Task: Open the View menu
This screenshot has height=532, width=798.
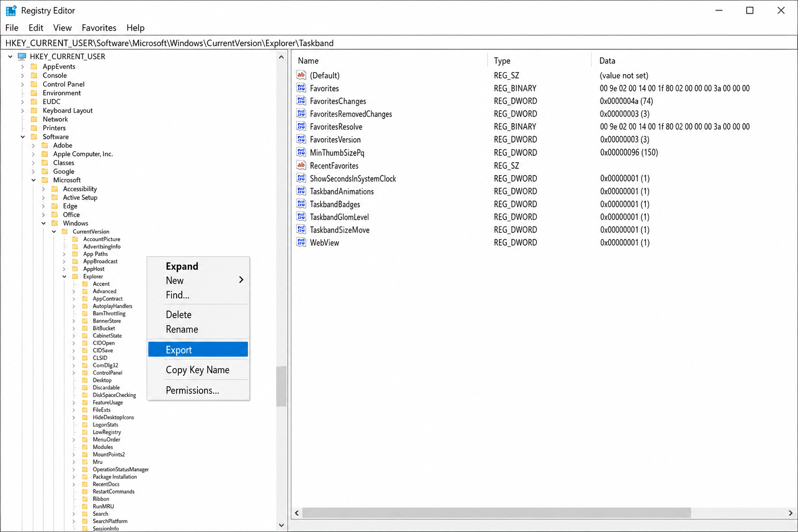Action: [x=62, y=28]
